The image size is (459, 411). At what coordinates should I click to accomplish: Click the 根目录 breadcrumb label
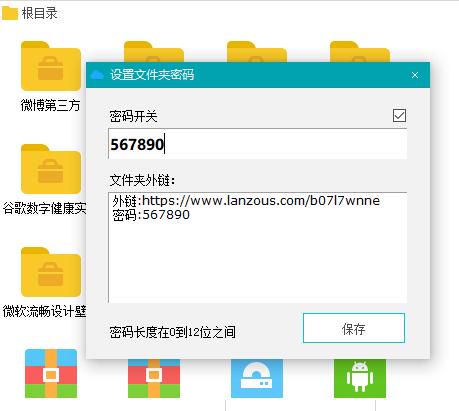click(40, 14)
